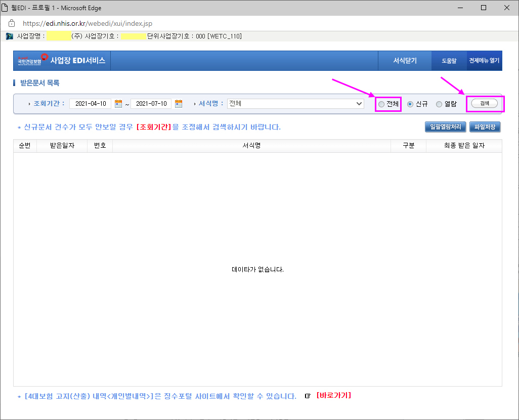Click the page icon in title bar
Viewport: 519px width, 420px height.
pos(5,8)
